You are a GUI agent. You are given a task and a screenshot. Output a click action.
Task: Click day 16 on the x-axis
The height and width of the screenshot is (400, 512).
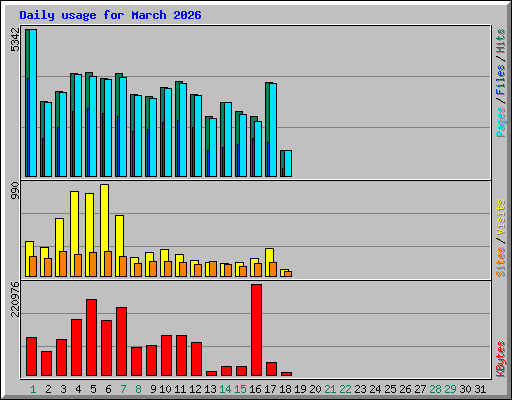click(255, 389)
